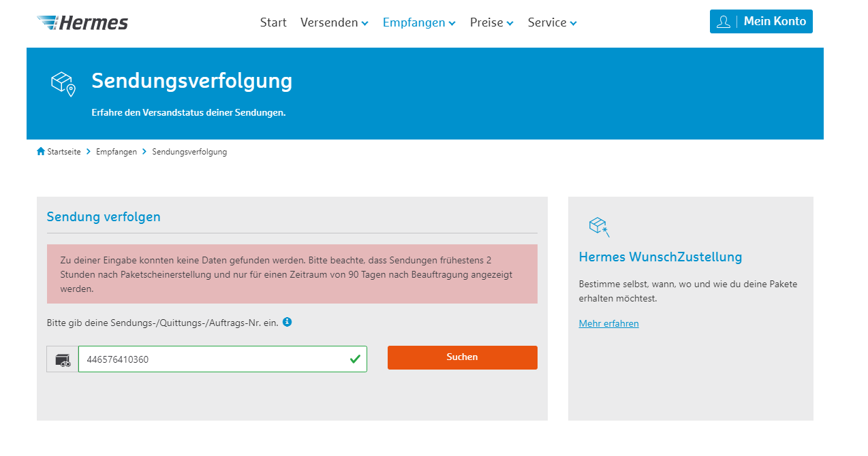Click the parcel icon left of tracking input
The width and height of the screenshot is (868, 456).
pos(63,359)
